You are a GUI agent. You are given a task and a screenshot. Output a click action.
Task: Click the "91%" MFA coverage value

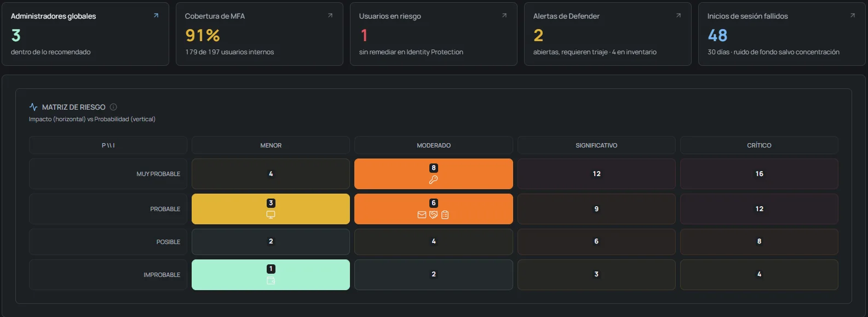point(203,36)
